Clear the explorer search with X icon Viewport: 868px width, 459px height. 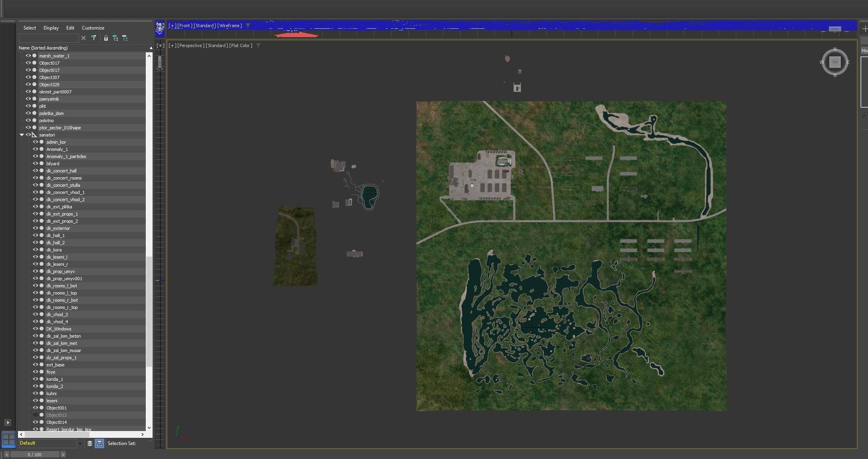(x=83, y=38)
